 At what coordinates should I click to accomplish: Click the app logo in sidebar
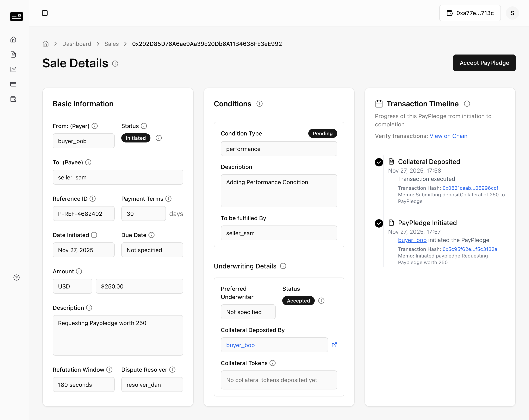[x=17, y=17]
